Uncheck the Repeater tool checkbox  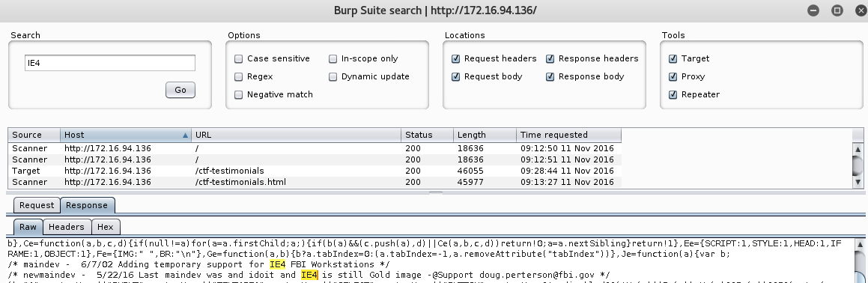point(673,94)
